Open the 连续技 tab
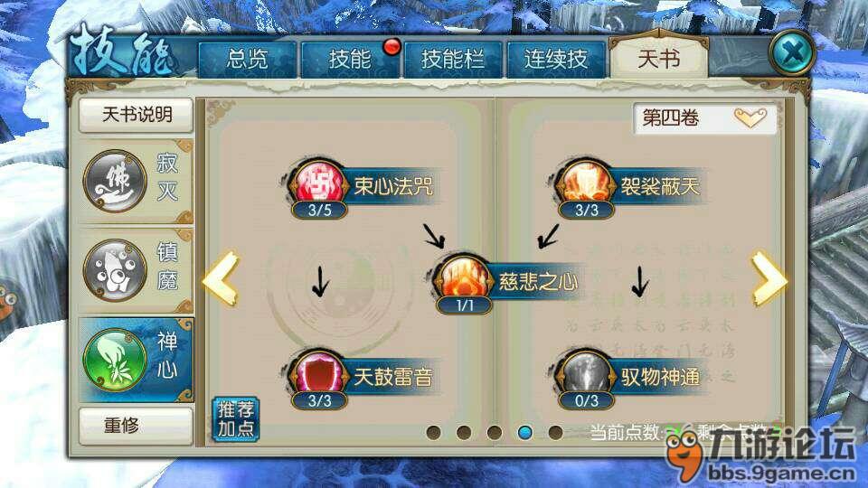Viewport: 868px width, 488px height. click(x=556, y=59)
